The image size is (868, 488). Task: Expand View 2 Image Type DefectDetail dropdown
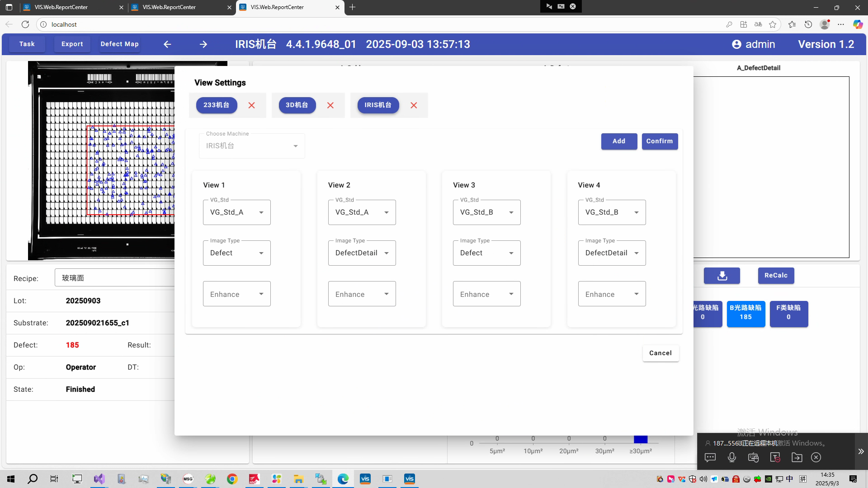click(362, 253)
